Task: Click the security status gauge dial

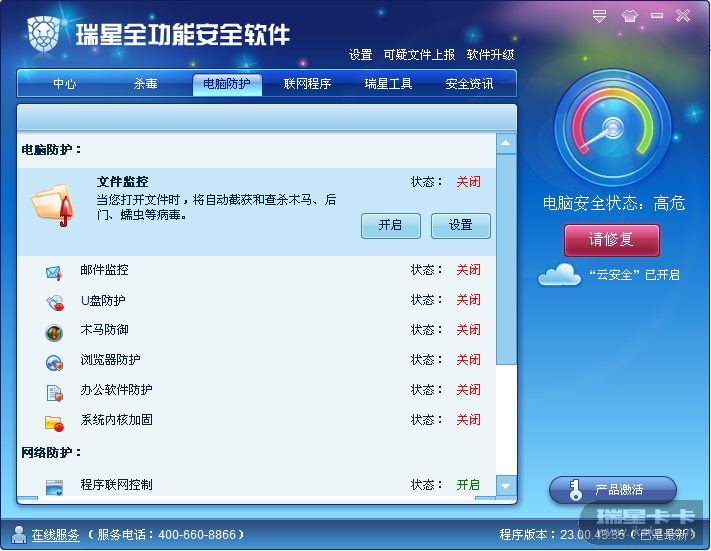Action: point(613,128)
